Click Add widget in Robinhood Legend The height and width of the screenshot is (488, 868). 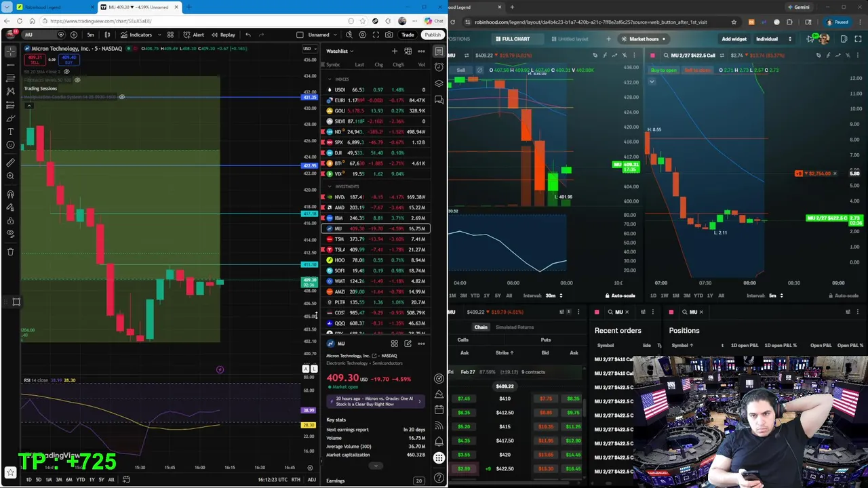[734, 39]
